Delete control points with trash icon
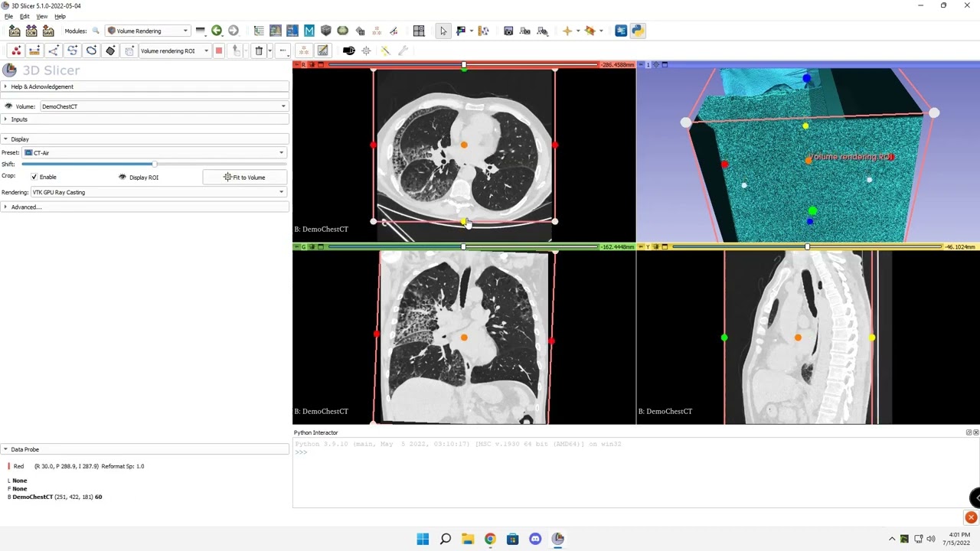Image resolution: width=980 pixels, height=551 pixels. point(259,51)
